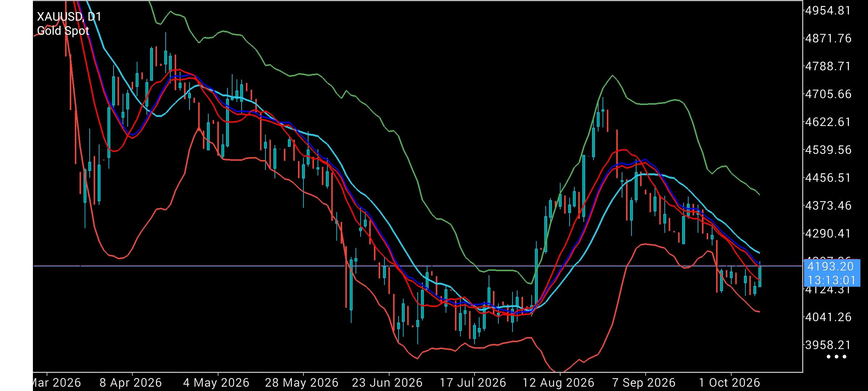Select the 7 Sep 2026 date label

pyautogui.click(x=644, y=383)
